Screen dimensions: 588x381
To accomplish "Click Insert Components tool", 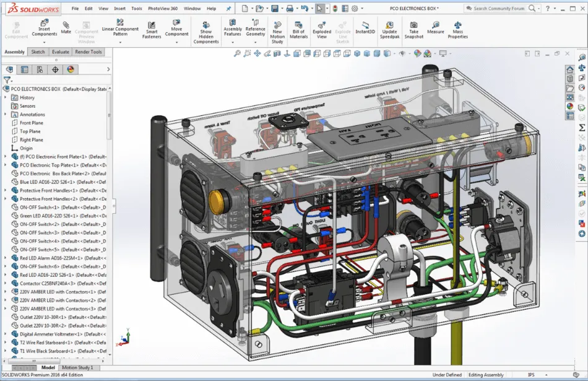I will [x=44, y=28].
